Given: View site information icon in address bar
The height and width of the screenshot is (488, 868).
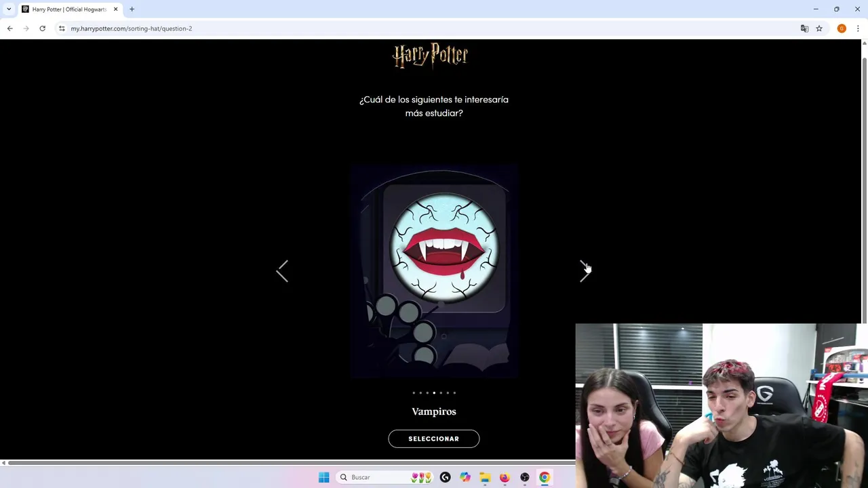Looking at the screenshot, I should pyautogui.click(x=61, y=28).
